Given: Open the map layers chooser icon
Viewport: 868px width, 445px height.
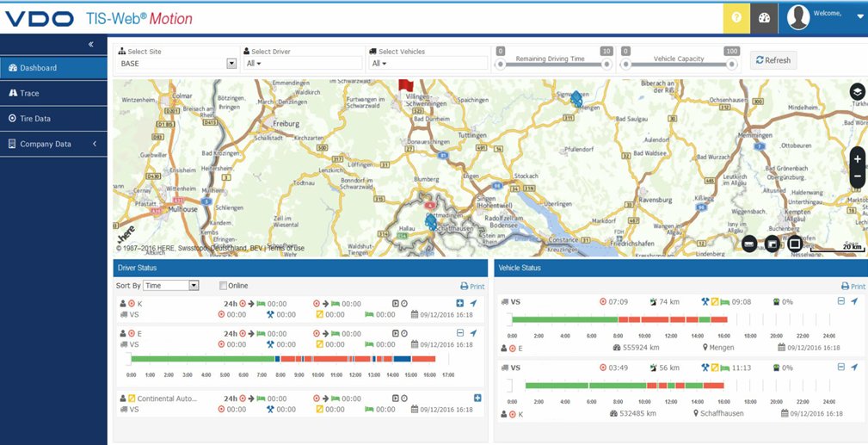Looking at the screenshot, I should coord(857,91).
